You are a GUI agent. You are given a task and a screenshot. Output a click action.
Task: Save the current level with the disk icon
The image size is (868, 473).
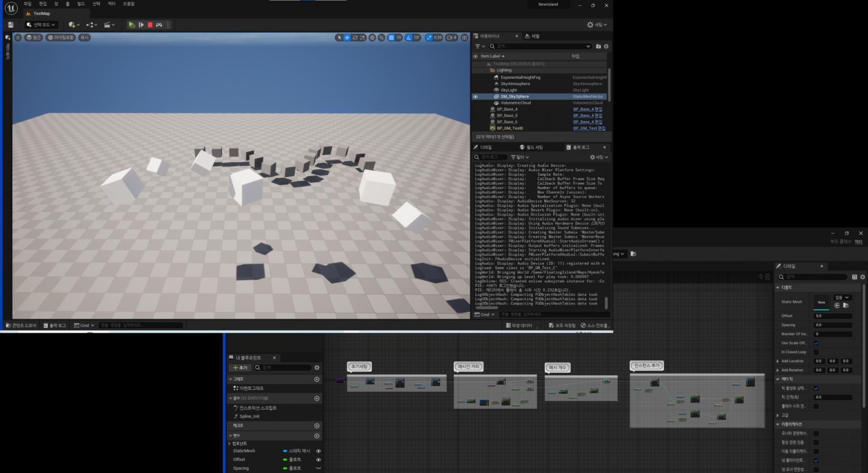[x=11, y=25]
